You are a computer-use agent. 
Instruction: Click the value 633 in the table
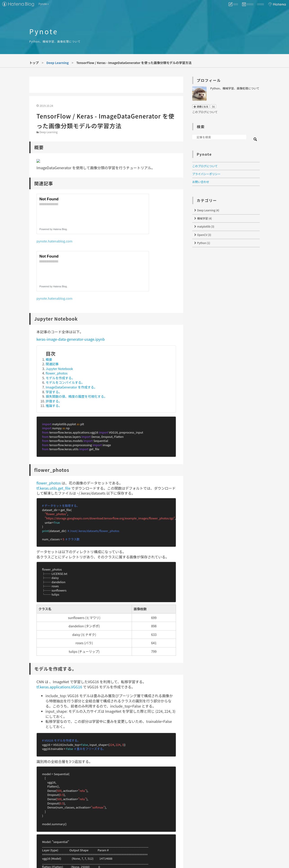pos(154,635)
